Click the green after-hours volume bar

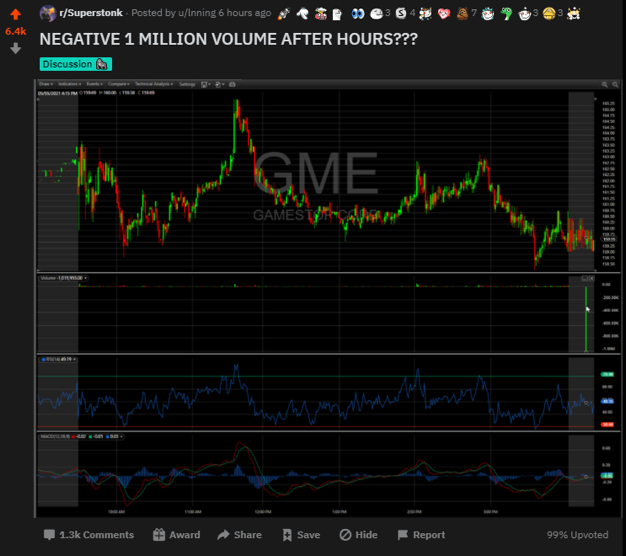(586, 319)
